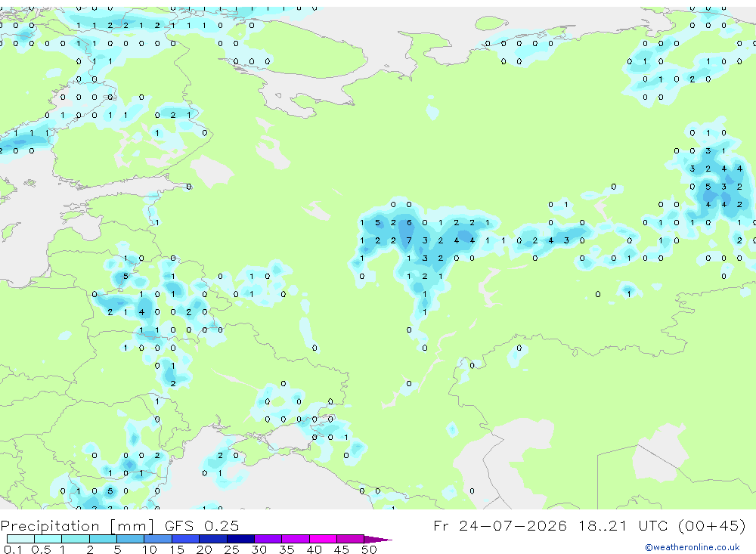Click the 25–30 mm navy legend swatch
This screenshot has height=554, width=756.
pyautogui.click(x=240, y=539)
